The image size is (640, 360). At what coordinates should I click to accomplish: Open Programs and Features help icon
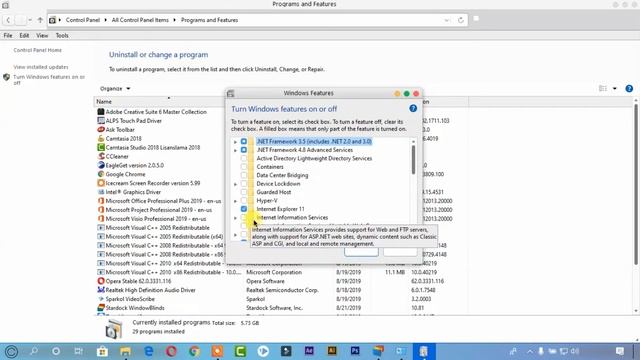coord(629,89)
